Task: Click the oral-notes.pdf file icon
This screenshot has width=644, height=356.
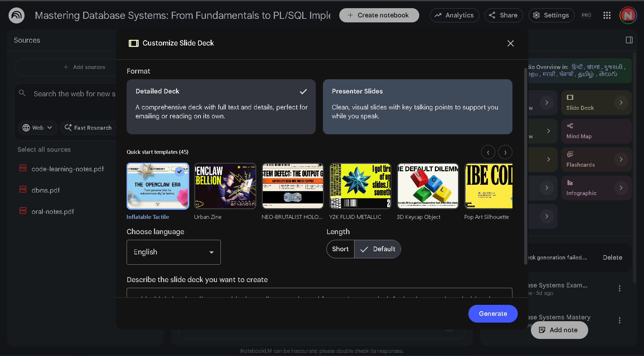Action: point(23,211)
